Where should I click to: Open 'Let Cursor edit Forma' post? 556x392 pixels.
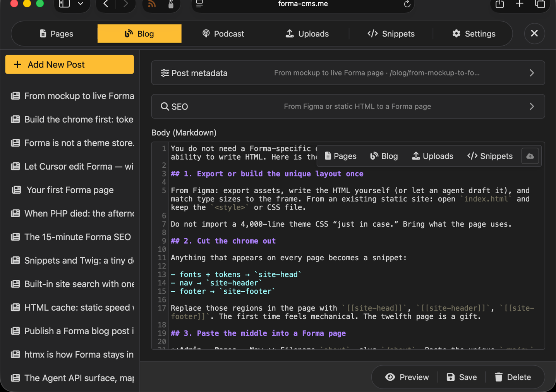[x=72, y=167]
